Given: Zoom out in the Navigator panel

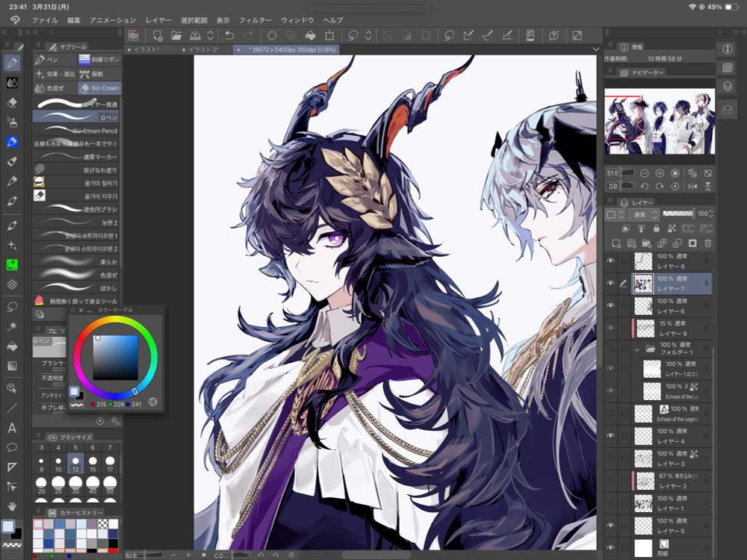Looking at the screenshot, I should click(645, 173).
